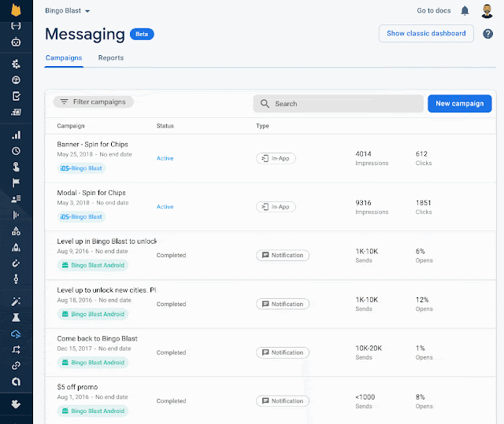
Task: Open Extensions puzzle-piece sidebar icon
Action: point(16,404)
